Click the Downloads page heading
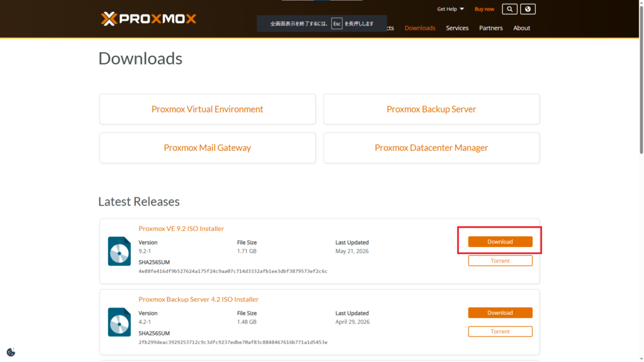 click(140, 58)
